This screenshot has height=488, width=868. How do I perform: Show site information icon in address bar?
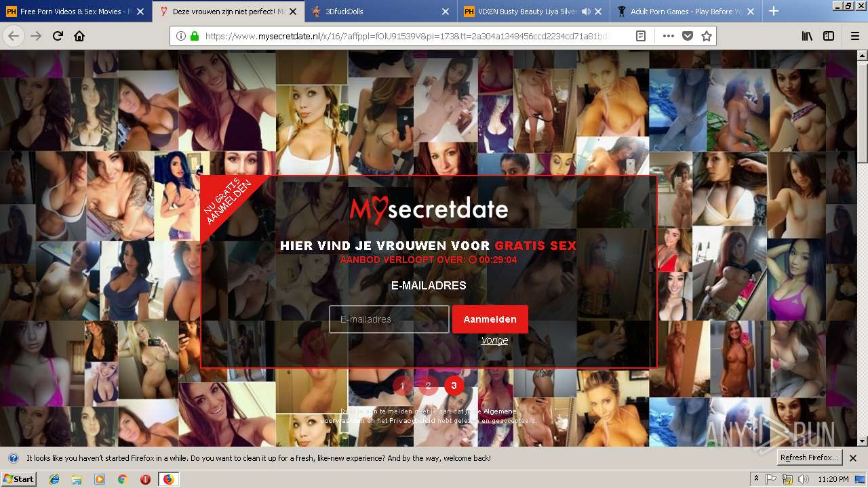coord(181,36)
